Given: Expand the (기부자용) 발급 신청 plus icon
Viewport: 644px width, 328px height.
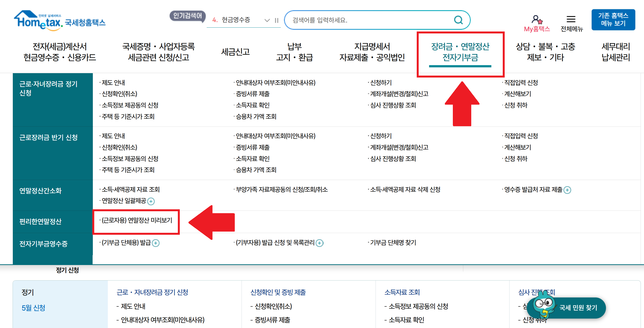Looking at the screenshot, I should pos(319,243).
